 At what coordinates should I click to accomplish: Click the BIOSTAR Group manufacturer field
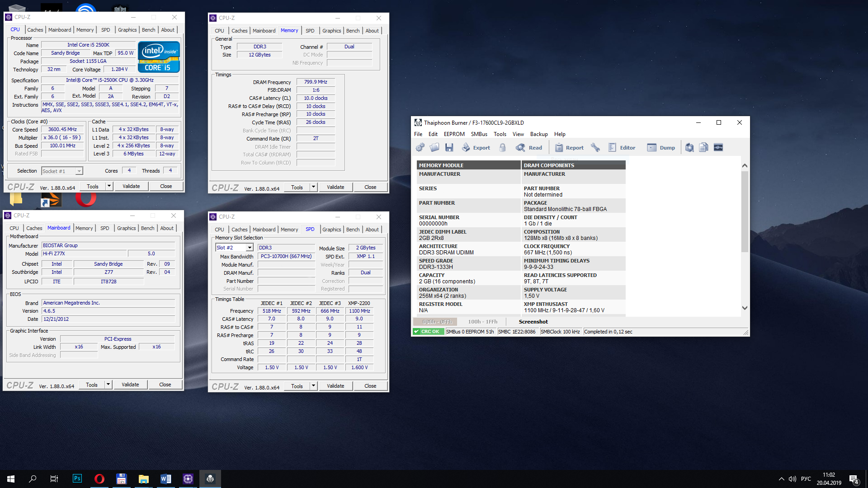tap(108, 245)
